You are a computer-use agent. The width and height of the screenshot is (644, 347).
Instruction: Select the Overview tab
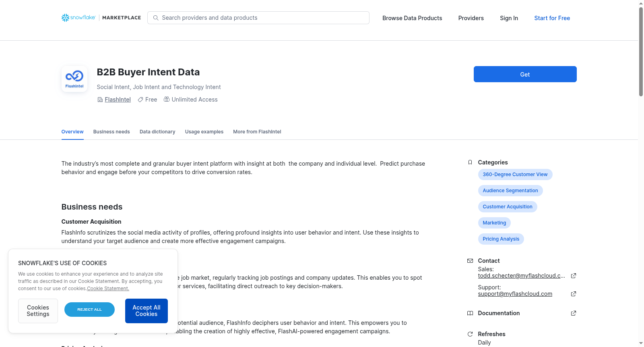(x=72, y=132)
